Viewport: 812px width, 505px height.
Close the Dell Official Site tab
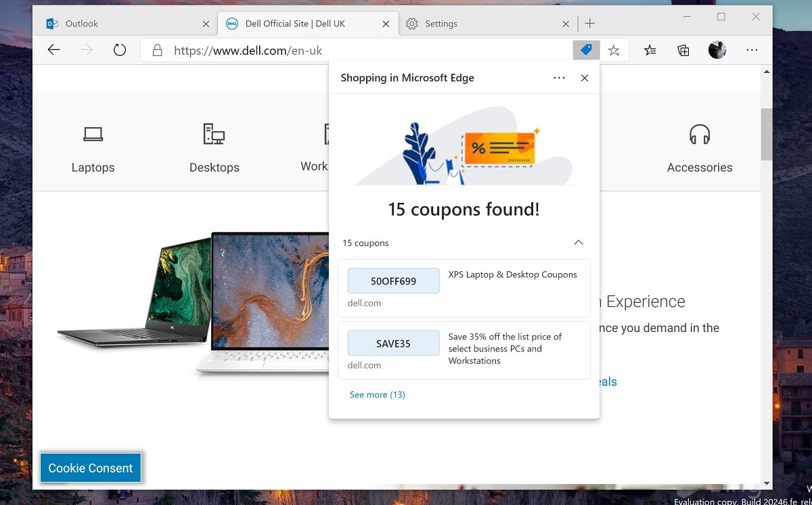(x=386, y=24)
